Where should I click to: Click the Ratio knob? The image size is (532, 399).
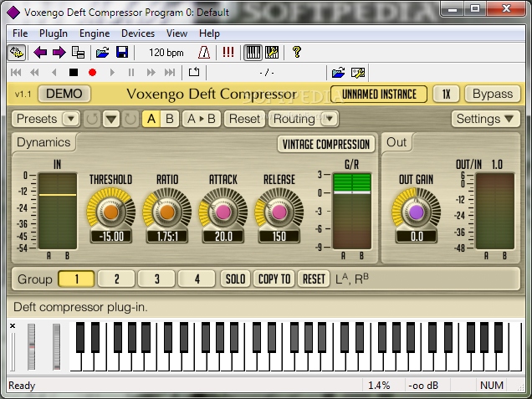point(167,212)
